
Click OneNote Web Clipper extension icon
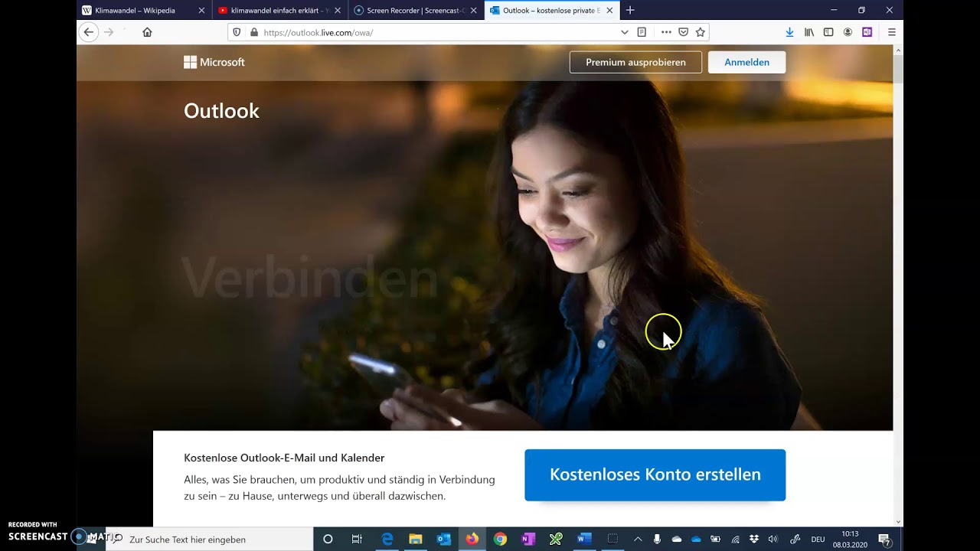867,32
